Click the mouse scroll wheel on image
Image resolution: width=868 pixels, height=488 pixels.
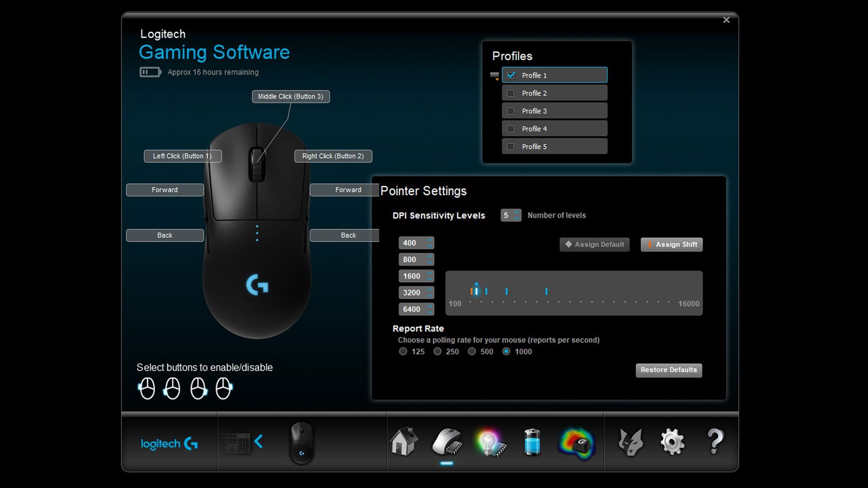point(257,164)
